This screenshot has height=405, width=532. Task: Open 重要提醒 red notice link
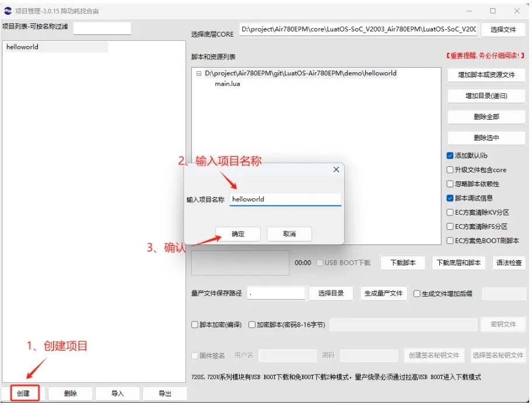(485, 55)
